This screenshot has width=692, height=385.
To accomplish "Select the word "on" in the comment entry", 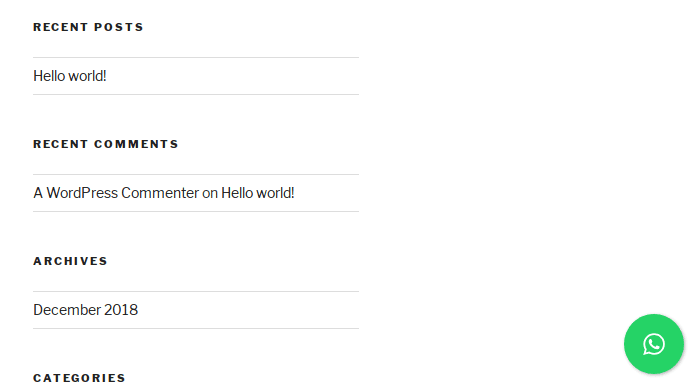I will click(x=210, y=193).
